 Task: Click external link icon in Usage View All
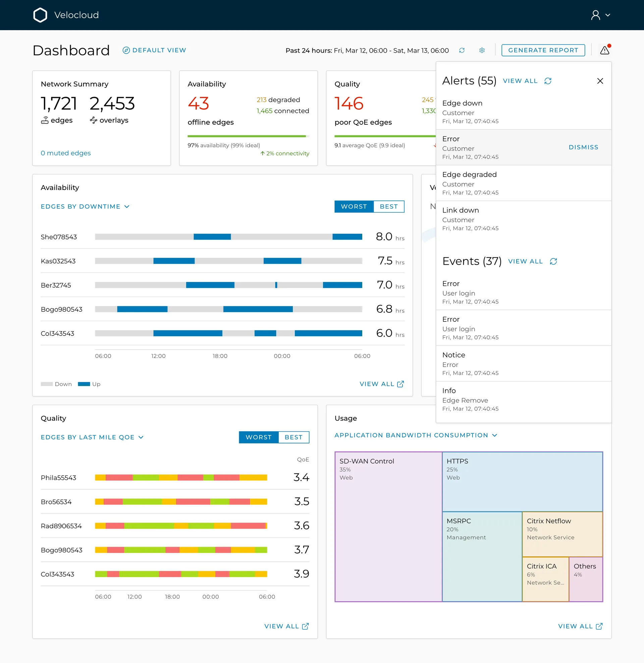point(599,626)
